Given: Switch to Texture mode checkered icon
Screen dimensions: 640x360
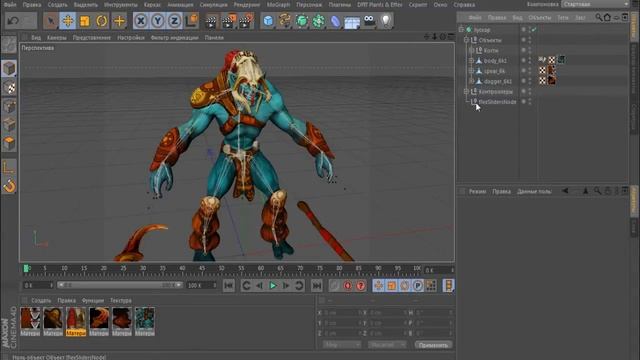Looking at the screenshot, I should [x=9, y=87].
